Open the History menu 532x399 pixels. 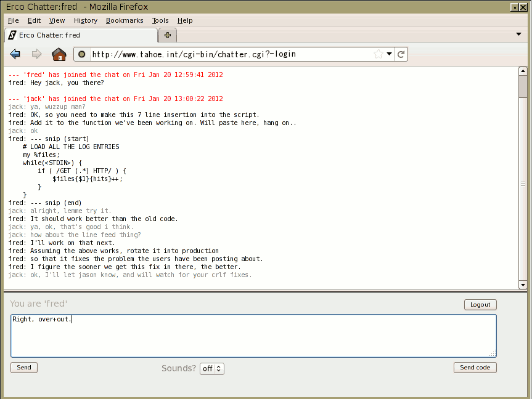86,20
